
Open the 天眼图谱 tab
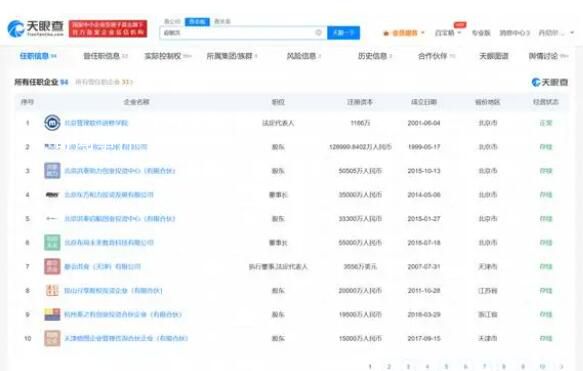pos(494,56)
